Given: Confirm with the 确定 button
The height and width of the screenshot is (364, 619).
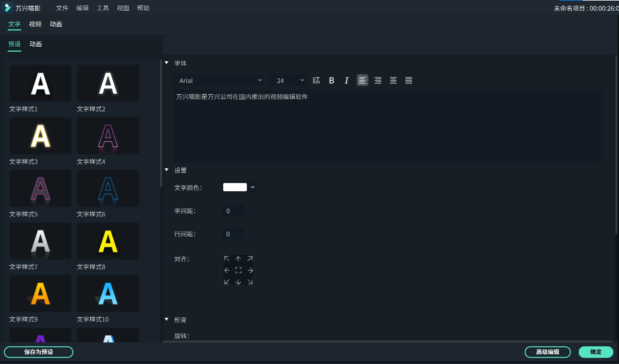Looking at the screenshot, I should (x=596, y=352).
